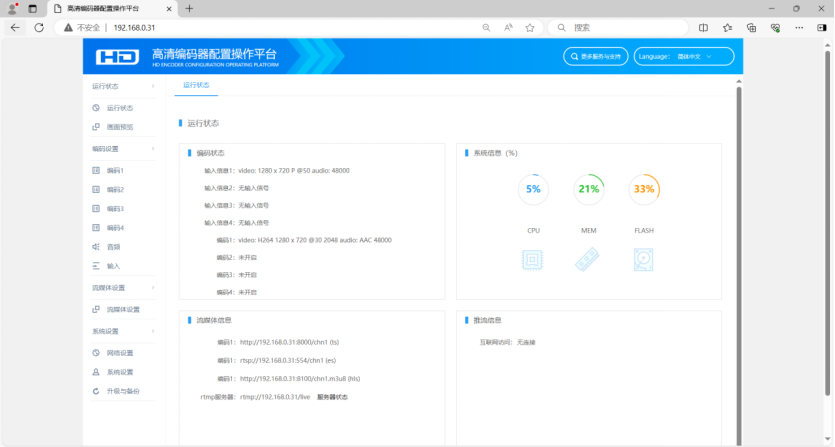Open browser essentials heart icon
This screenshot has width=835, height=447.
point(775,28)
